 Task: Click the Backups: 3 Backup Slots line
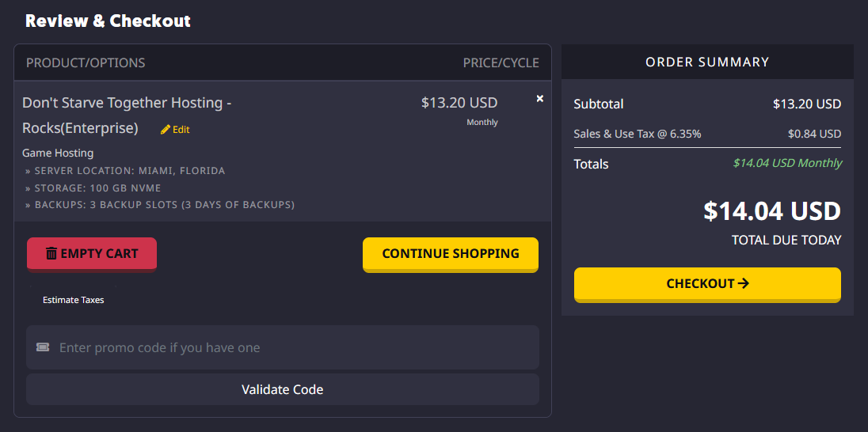click(x=160, y=205)
